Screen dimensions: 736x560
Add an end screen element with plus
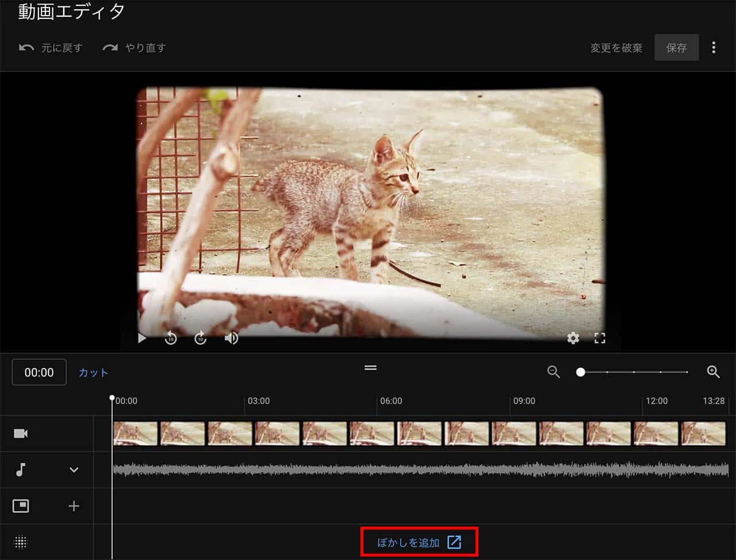point(74,506)
